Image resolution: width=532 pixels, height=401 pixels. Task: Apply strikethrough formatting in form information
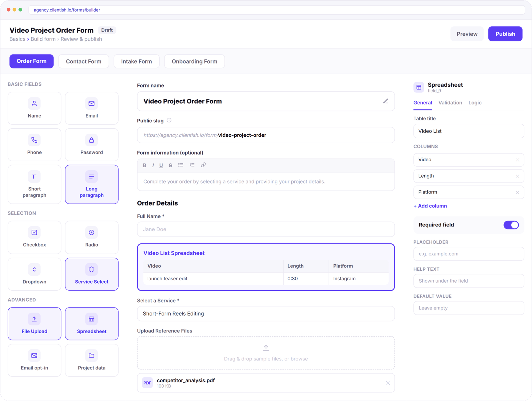tap(170, 165)
